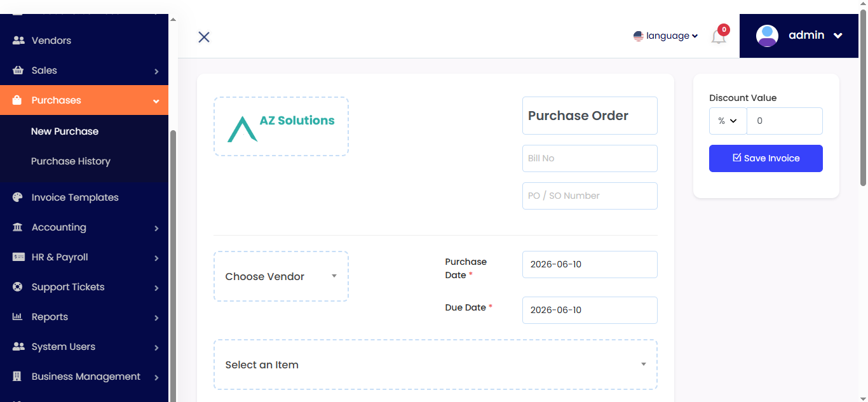868x402 pixels.
Task: Click the sidebar vertical scrollbar
Action: tap(173, 267)
